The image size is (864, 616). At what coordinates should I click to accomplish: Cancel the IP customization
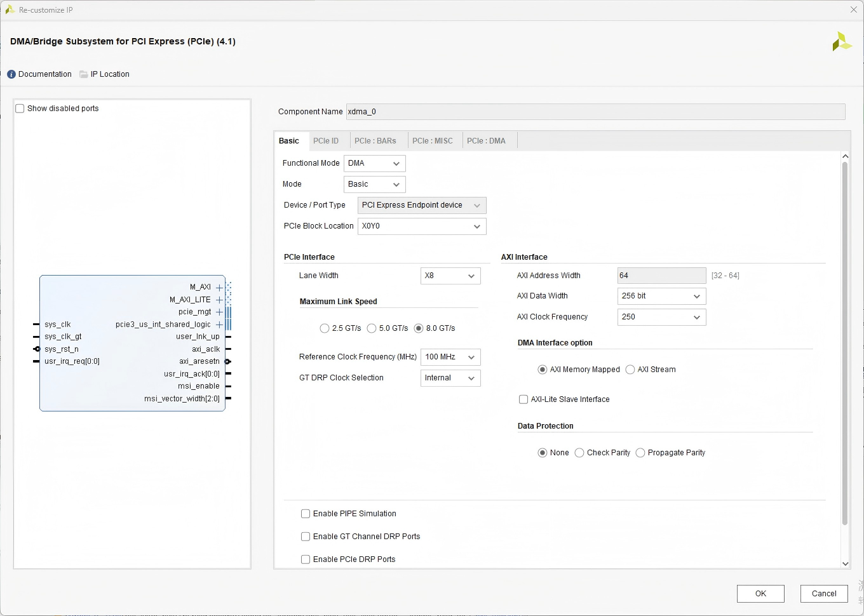(x=824, y=594)
